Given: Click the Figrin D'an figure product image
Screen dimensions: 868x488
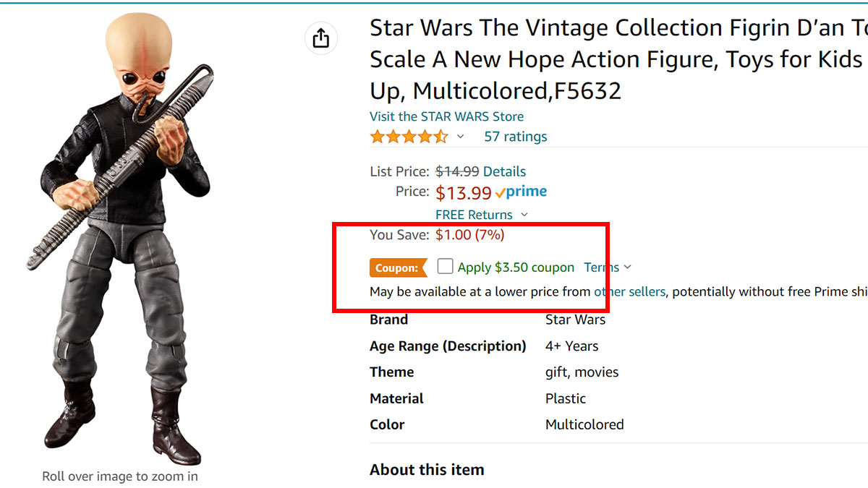Looking at the screenshot, I should [x=119, y=239].
